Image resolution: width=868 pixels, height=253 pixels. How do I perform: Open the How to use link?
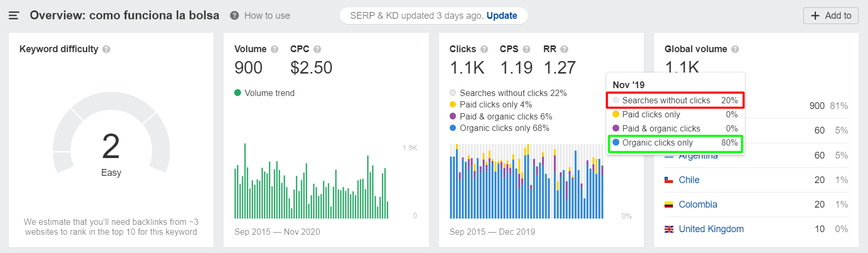(x=267, y=16)
